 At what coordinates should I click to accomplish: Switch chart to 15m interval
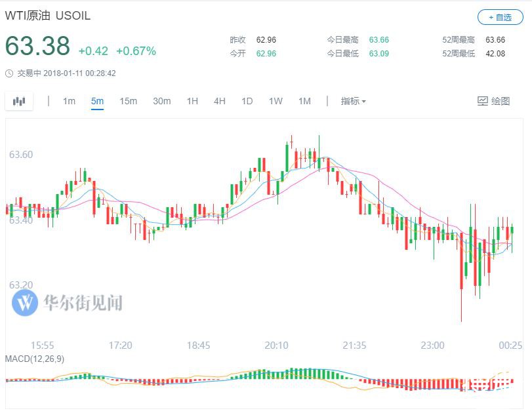tap(129, 101)
